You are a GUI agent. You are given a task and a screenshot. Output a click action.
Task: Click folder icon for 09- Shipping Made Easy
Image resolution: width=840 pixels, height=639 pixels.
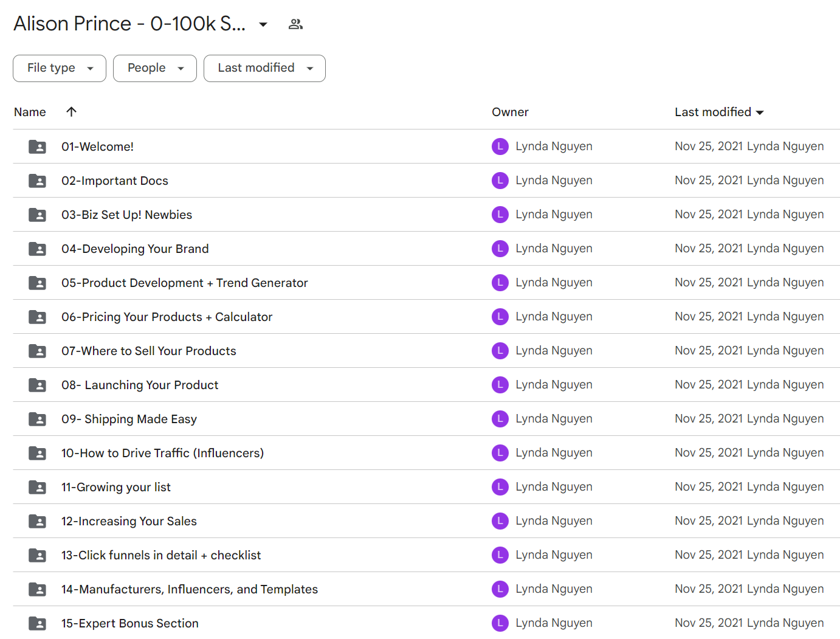pos(37,419)
